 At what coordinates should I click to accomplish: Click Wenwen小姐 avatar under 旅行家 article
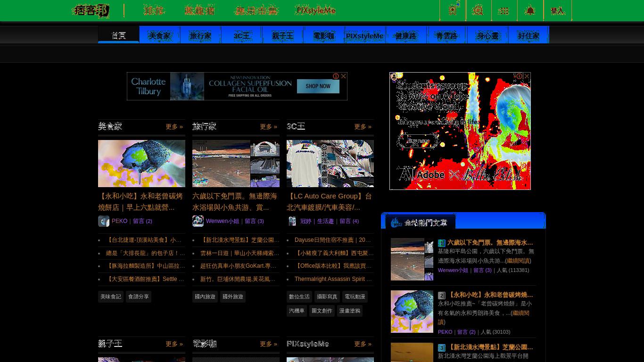coord(198,221)
